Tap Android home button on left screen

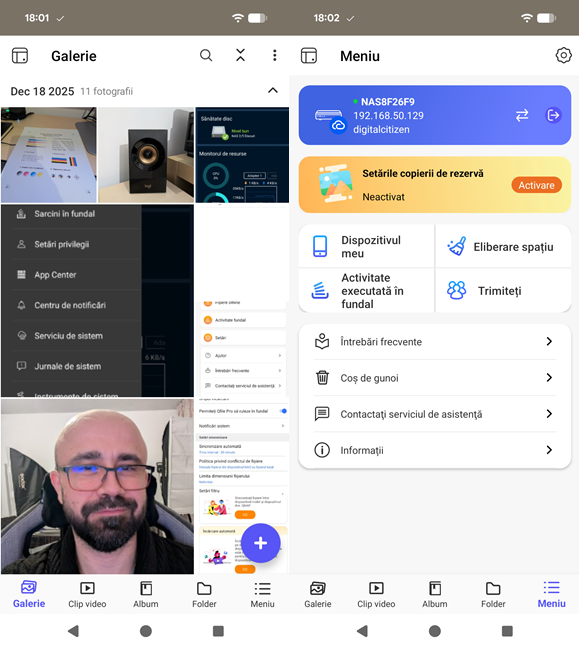(145, 631)
